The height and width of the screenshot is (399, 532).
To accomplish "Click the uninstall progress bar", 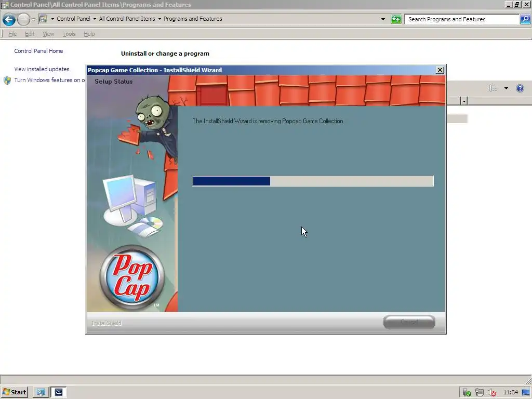I will tap(313, 181).
